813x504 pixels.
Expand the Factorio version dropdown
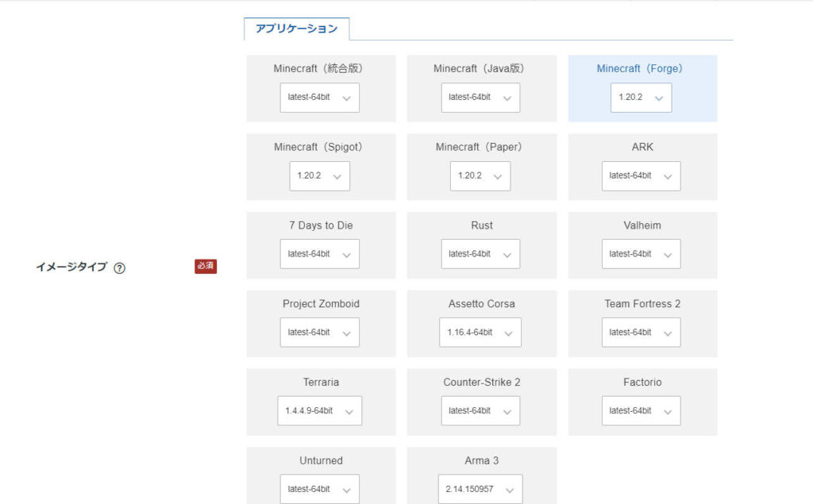coord(641,411)
